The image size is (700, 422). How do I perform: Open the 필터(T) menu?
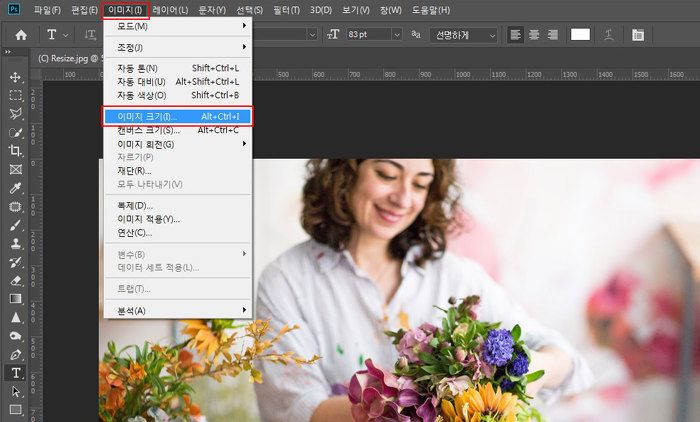(x=287, y=10)
